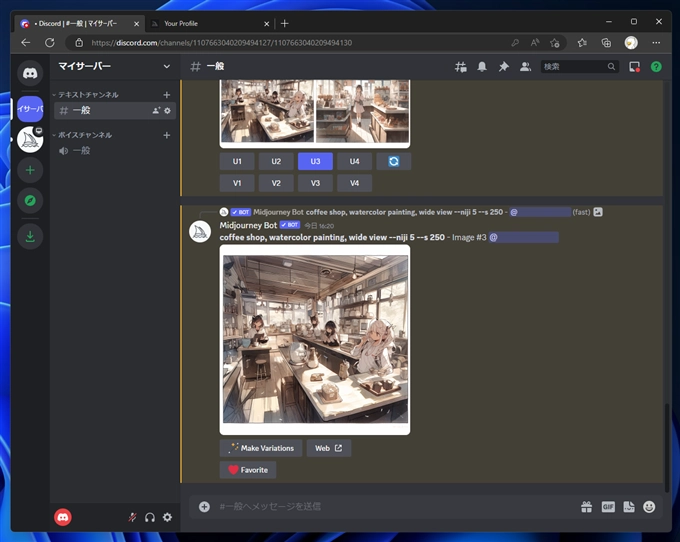
Task: Toggle headphones deafen in user panel
Action: point(150,517)
